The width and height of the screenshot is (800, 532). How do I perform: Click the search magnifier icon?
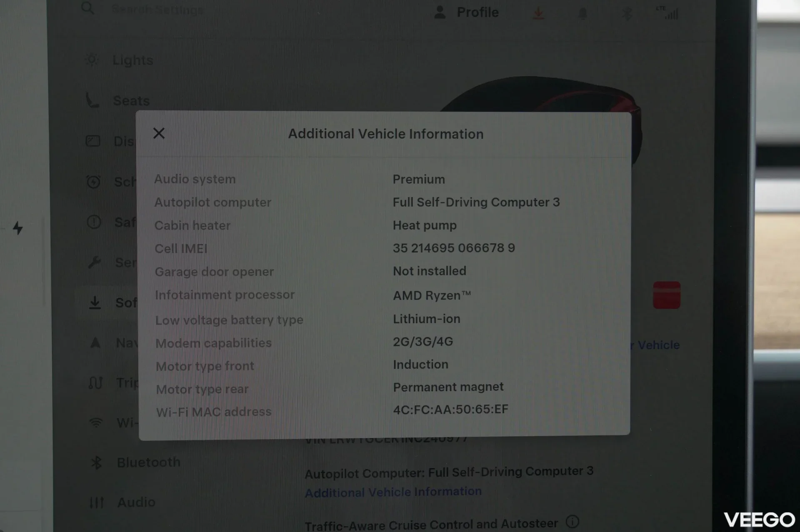[87, 7]
